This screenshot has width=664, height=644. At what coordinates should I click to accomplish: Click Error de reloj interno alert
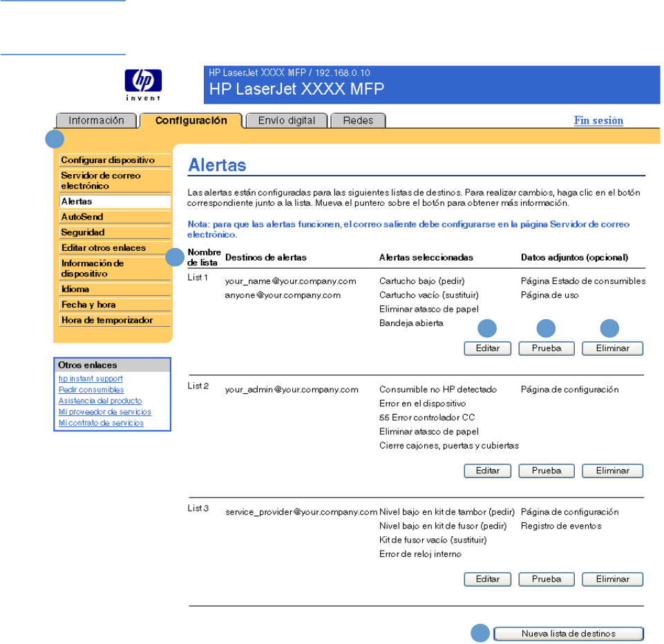pos(420,553)
